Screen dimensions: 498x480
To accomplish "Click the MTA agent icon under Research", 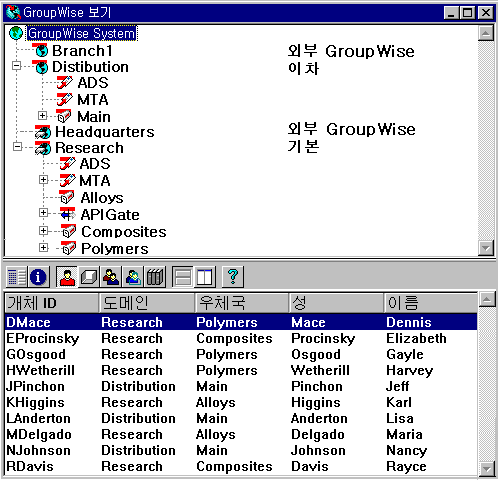I will tap(67, 180).
